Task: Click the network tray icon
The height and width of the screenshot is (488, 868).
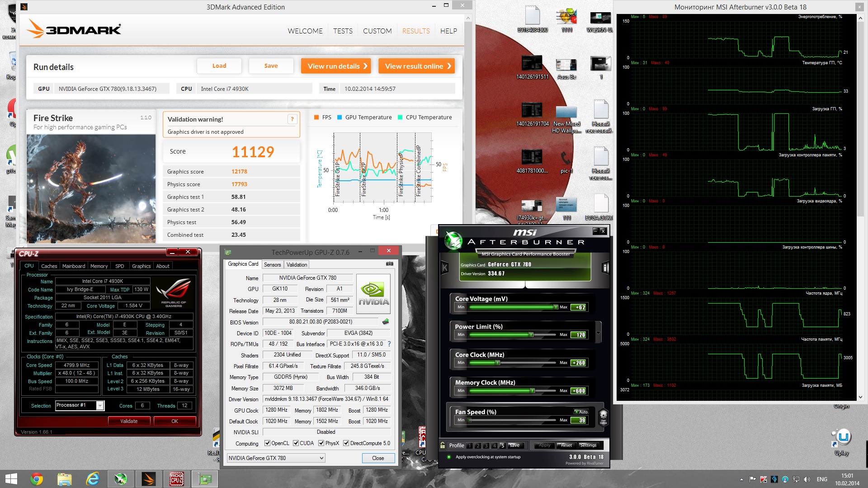Action: [x=796, y=479]
